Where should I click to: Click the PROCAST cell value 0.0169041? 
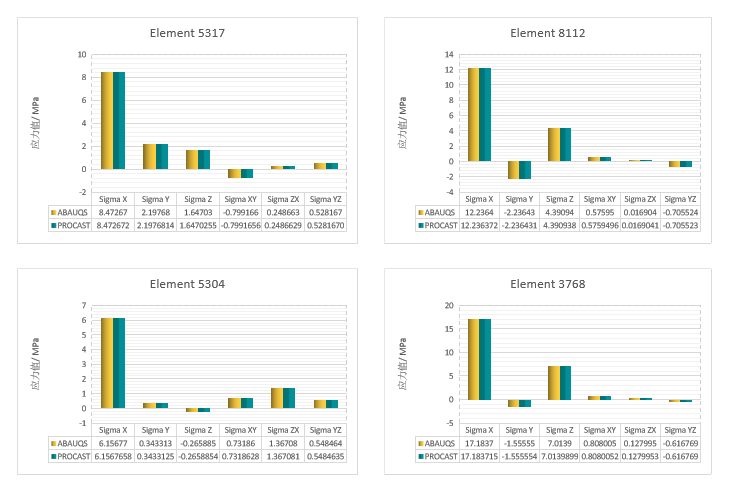point(640,225)
